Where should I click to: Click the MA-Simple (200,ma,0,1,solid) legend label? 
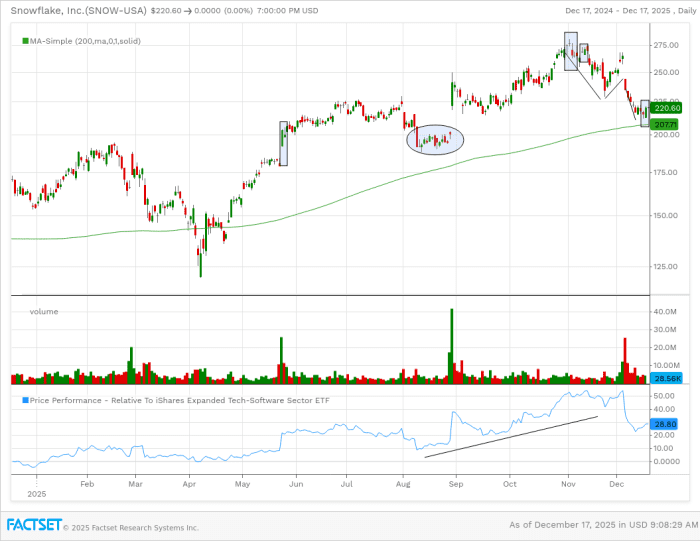point(85,41)
